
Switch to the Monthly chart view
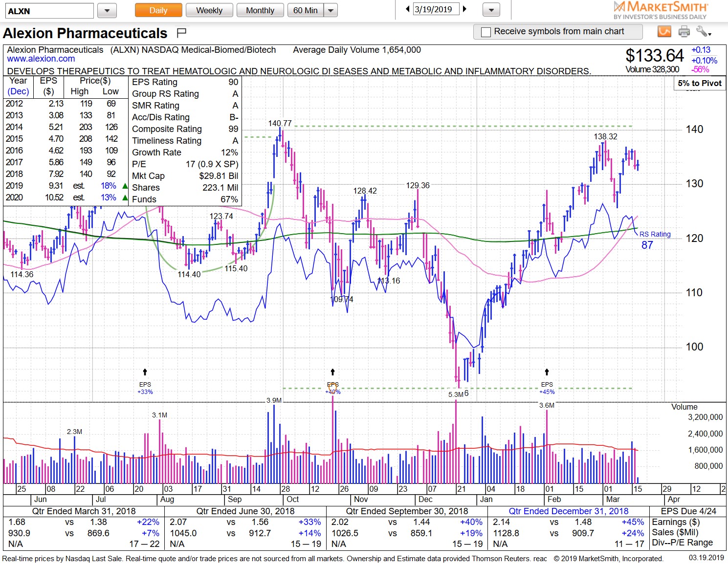tap(260, 10)
